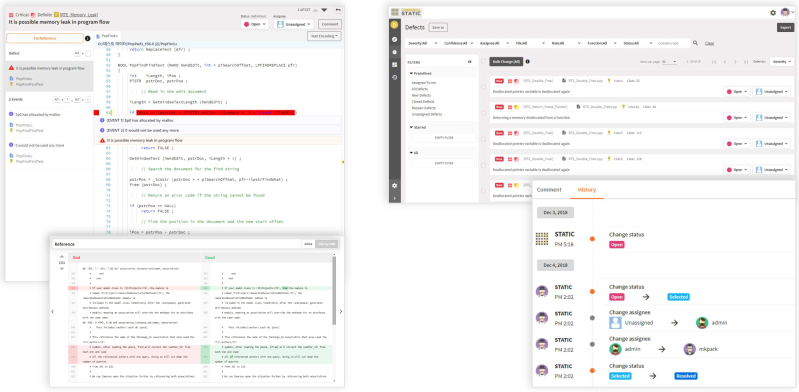
Task: Click back arrow button in defect detail
Action: pyautogui.click(x=338, y=10)
